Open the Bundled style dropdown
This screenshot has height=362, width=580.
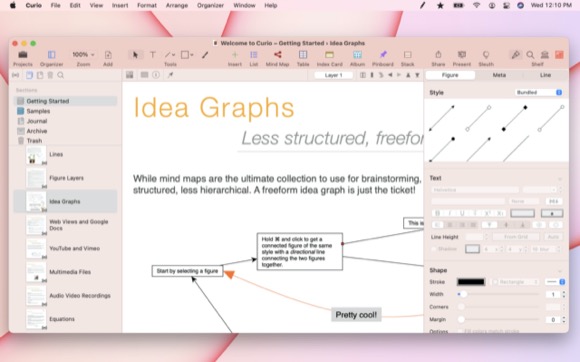pyautogui.click(x=539, y=92)
